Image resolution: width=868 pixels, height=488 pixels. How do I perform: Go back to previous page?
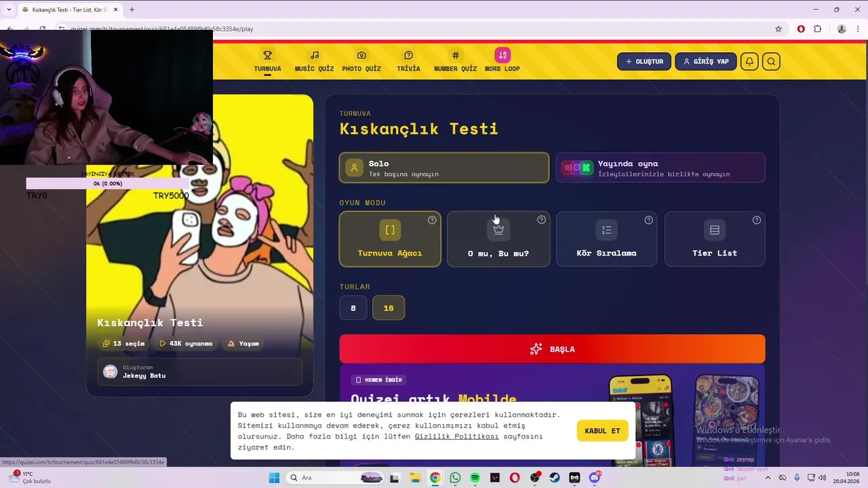[x=9, y=29]
